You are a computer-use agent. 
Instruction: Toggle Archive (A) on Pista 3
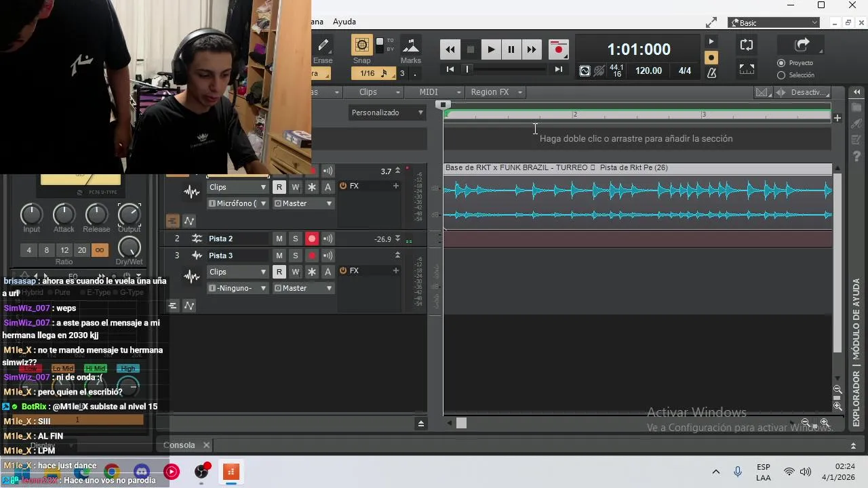click(x=328, y=272)
